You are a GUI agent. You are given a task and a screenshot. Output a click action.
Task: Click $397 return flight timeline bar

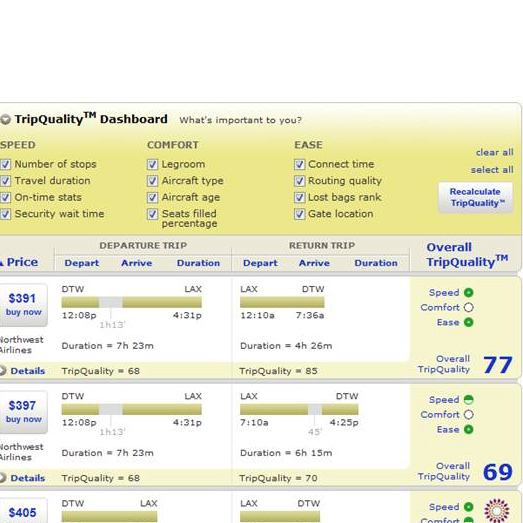coord(299,410)
